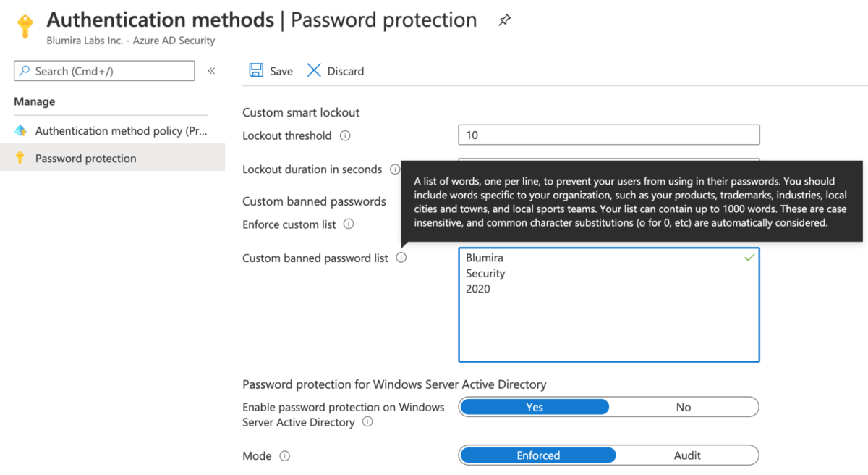The image size is (868, 475).
Task: Click the Enforce custom list info icon
Action: [x=349, y=224]
